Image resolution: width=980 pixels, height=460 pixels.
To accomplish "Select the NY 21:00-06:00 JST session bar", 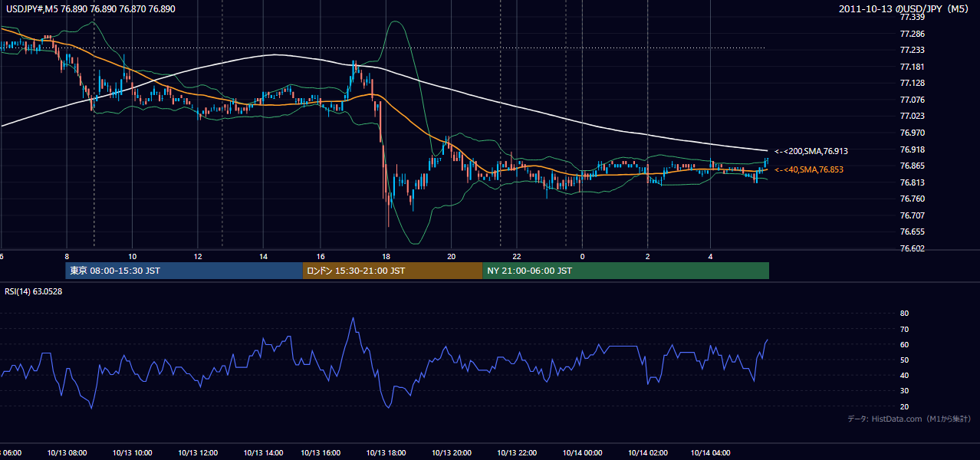I will pyautogui.click(x=626, y=271).
